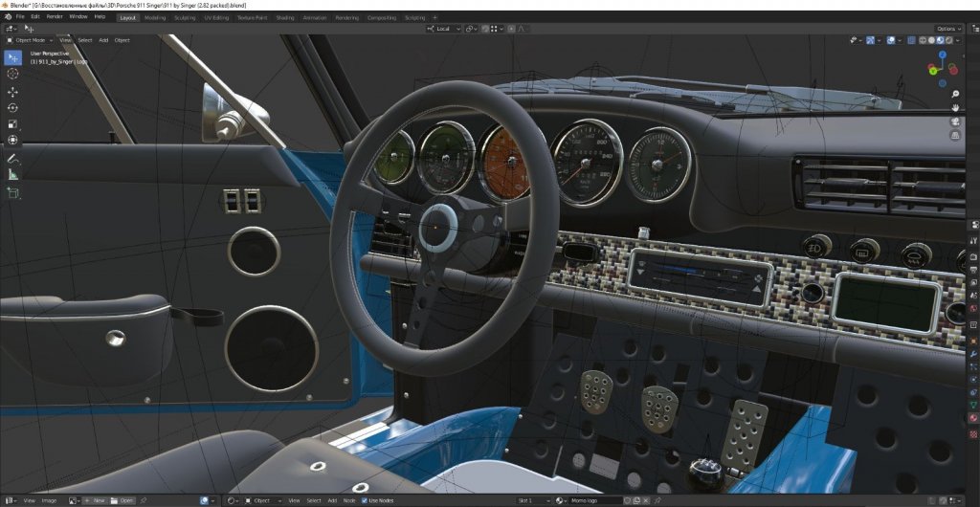Toggle camera view with camera icon
The width and height of the screenshot is (980, 507).
pyautogui.click(x=955, y=121)
